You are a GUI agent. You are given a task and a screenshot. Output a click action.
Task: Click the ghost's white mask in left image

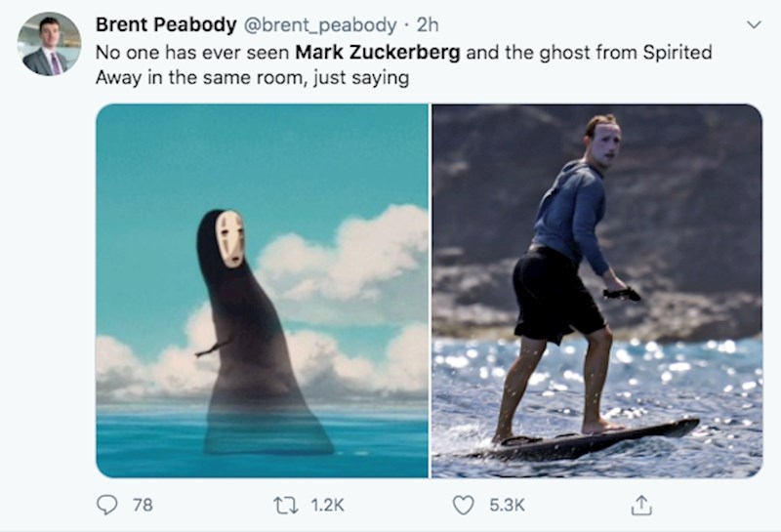tap(230, 237)
